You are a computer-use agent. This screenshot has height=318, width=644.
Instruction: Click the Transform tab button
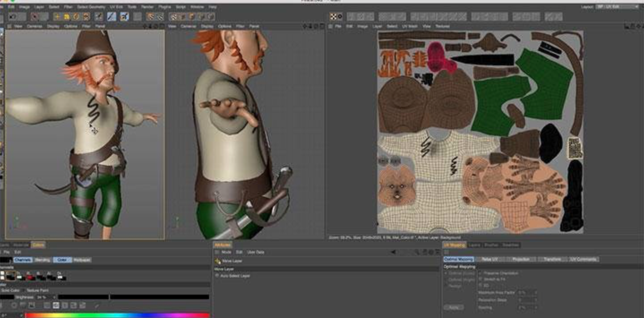552,259
